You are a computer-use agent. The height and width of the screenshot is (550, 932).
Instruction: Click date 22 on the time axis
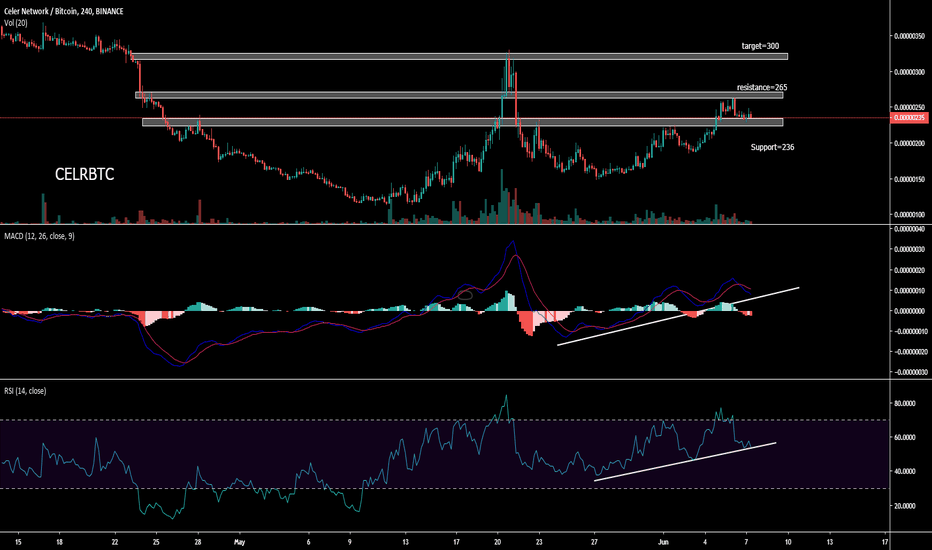[x=115, y=542]
